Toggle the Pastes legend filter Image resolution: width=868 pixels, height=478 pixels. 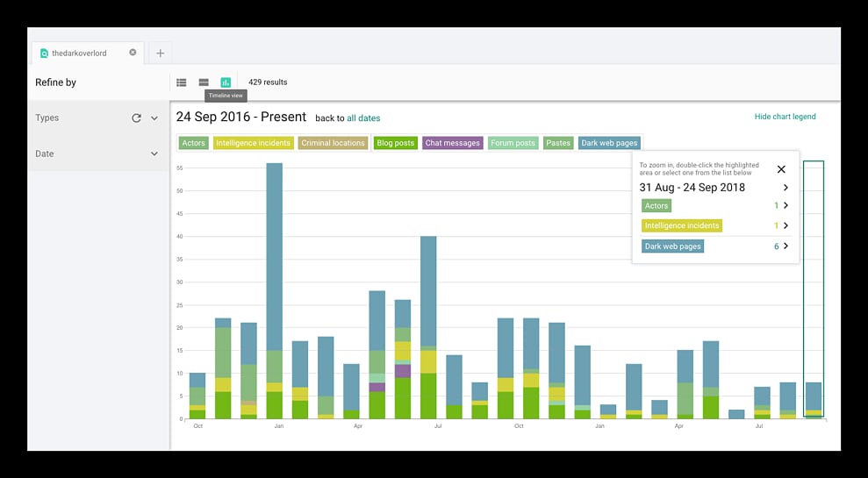pos(558,143)
